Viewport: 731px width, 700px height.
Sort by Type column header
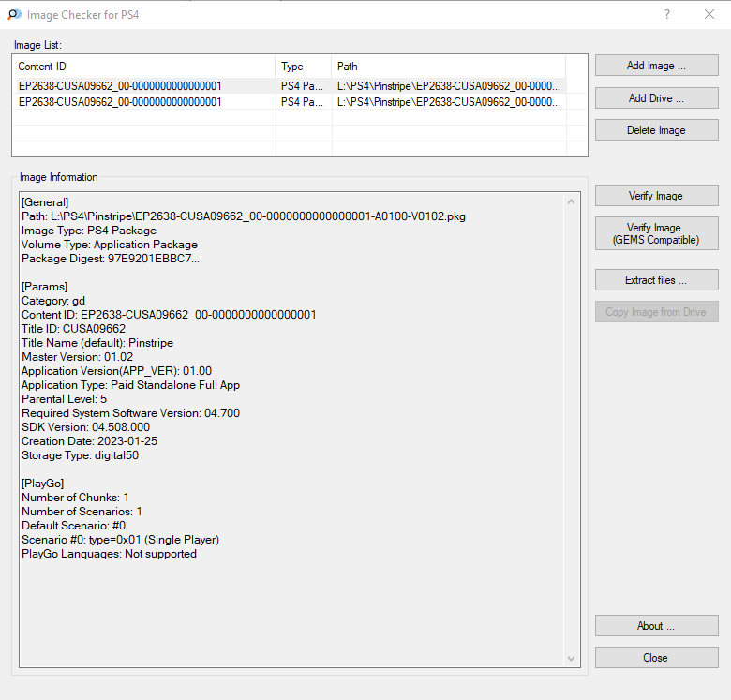[x=304, y=67]
